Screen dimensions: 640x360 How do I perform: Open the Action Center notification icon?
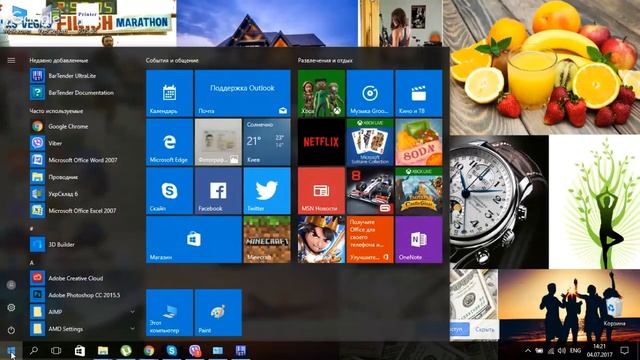pyautogui.click(x=624, y=351)
